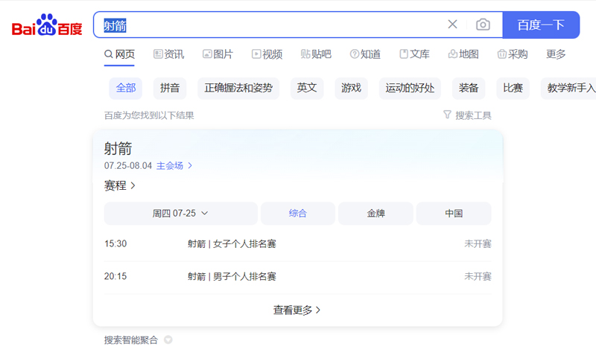Select the 金牌 filter
The height and width of the screenshot is (364, 596).
tap(375, 214)
